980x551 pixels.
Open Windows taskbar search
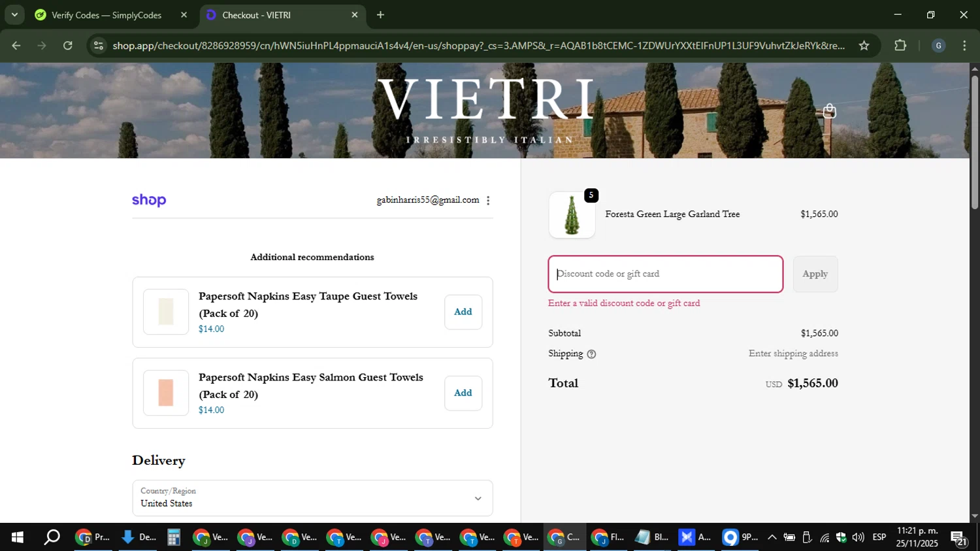coord(52,537)
